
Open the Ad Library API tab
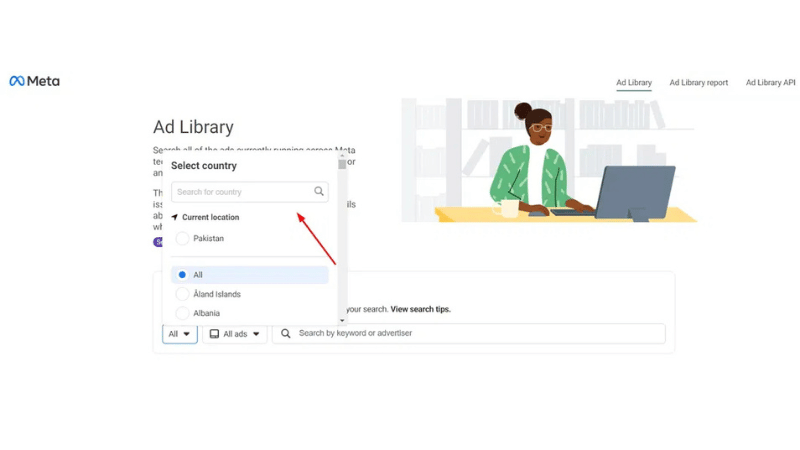point(770,83)
